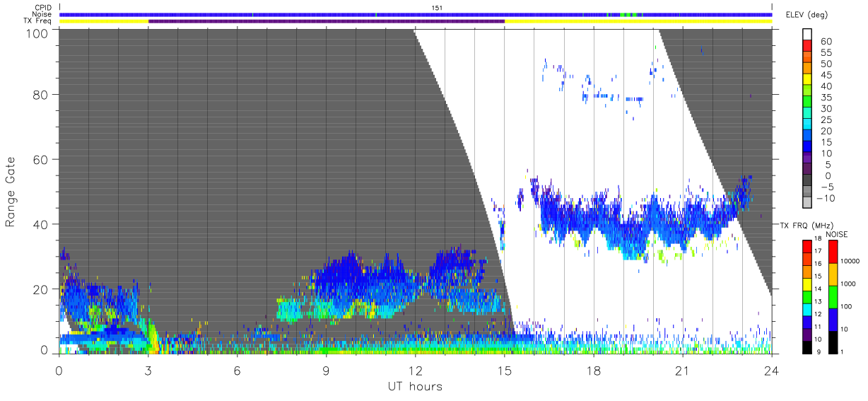Click the TX Freq row label above the plot

point(37,21)
